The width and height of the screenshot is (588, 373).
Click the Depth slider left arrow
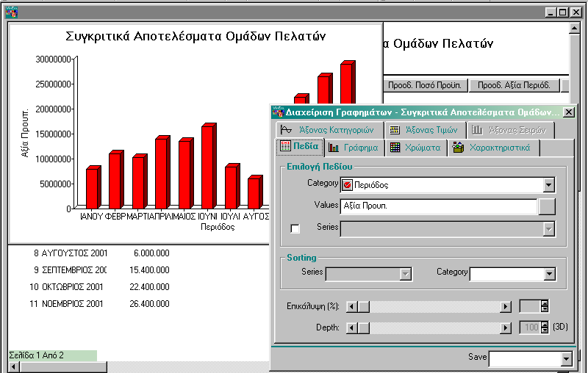351,328
